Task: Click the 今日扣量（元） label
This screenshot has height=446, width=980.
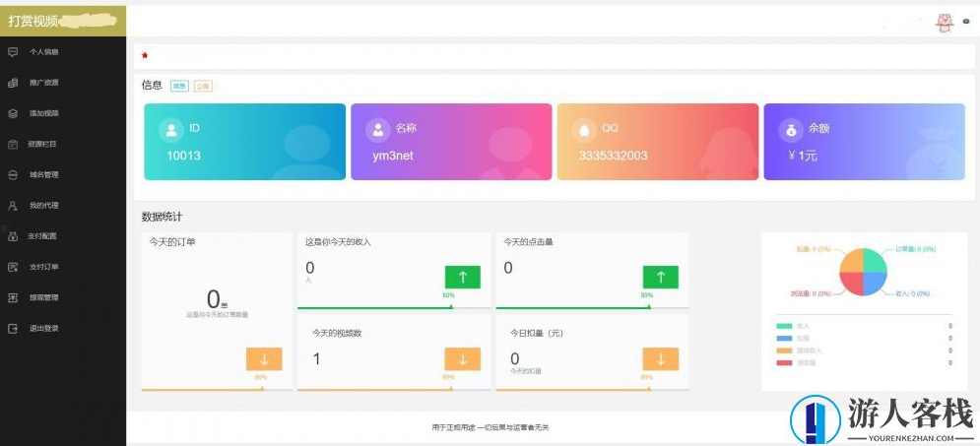Action: pos(537,334)
